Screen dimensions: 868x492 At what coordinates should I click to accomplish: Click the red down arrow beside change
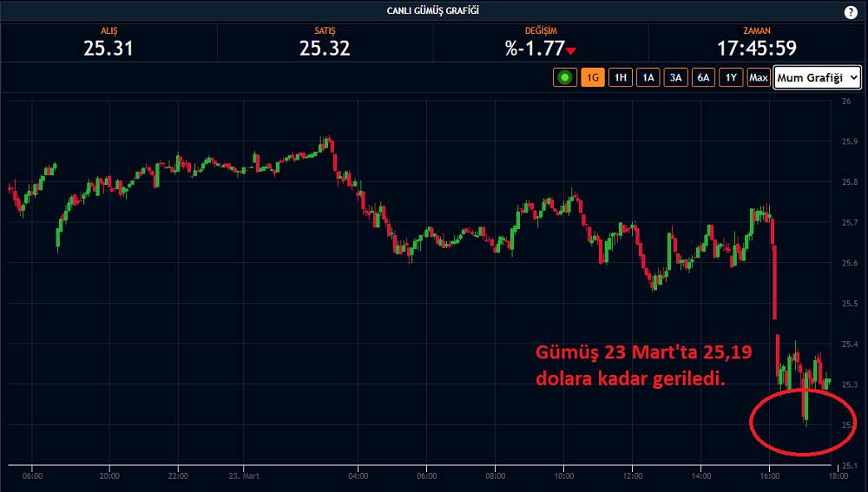[571, 51]
